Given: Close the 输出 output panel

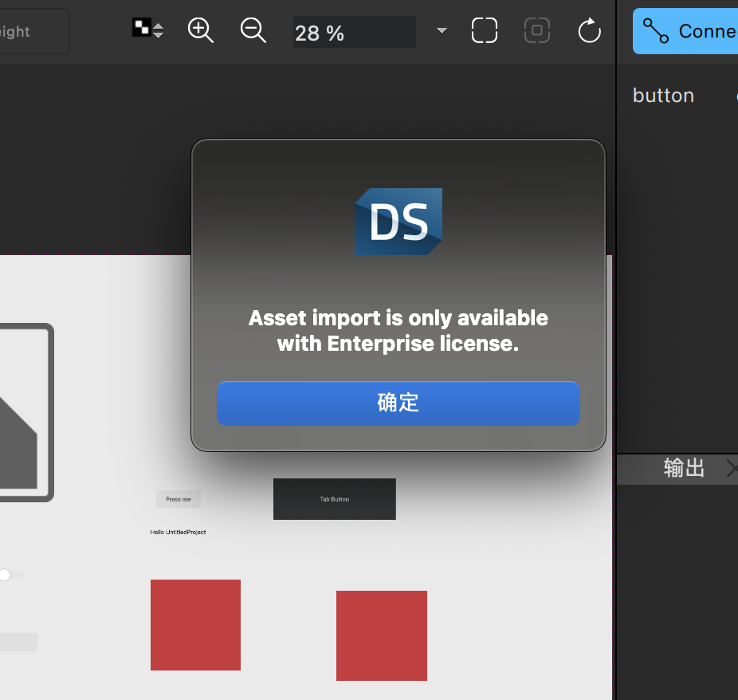Looking at the screenshot, I should tap(732, 468).
